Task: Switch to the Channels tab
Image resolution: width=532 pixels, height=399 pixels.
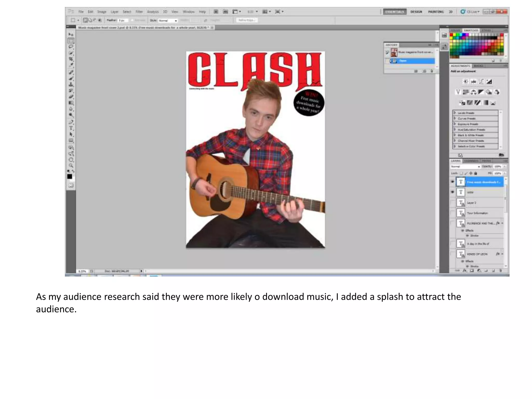Action: [x=471, y=161]
